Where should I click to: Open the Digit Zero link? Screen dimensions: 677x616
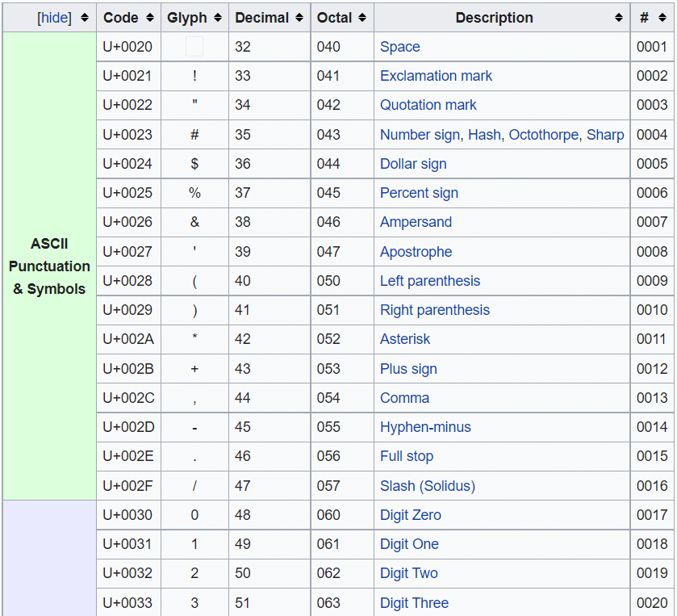tap(411, 515)
